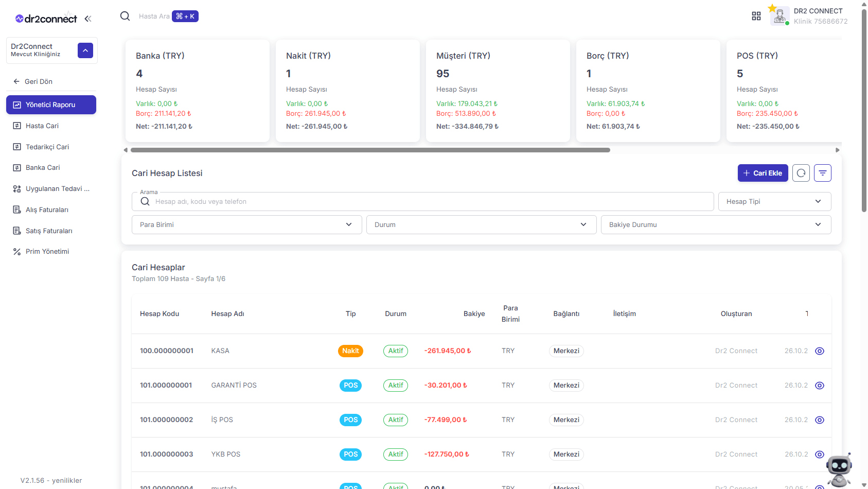
Task: Open the apps grid icon
Action: [x=756, y=16]
